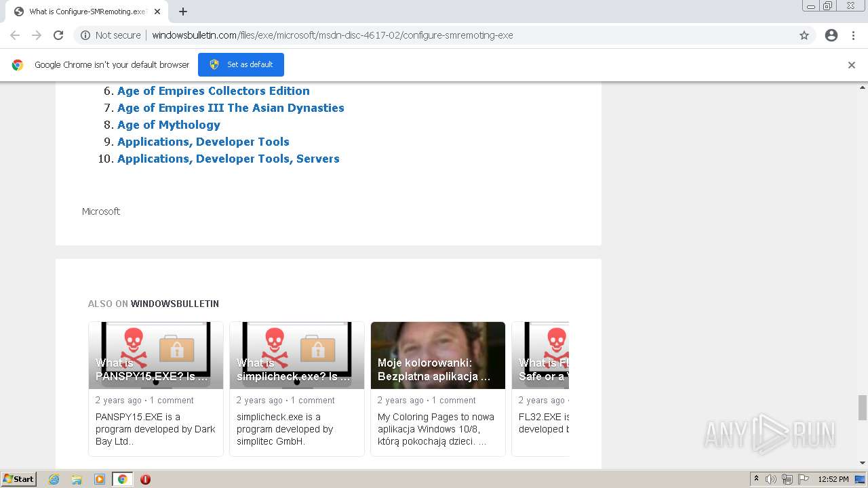Click the 12:52 PM system clock

(x=833, y=479)
